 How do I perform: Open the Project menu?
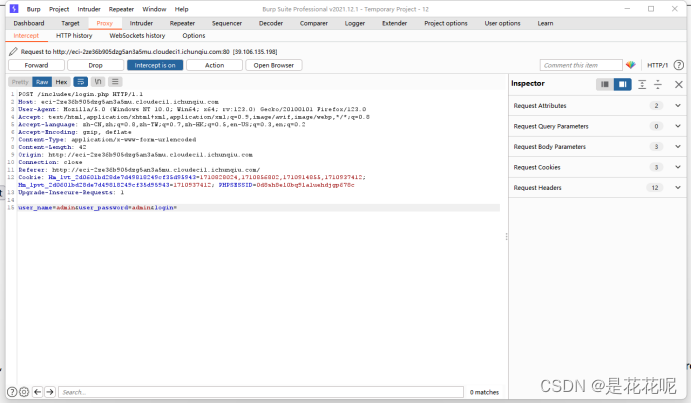pos(59,9)
